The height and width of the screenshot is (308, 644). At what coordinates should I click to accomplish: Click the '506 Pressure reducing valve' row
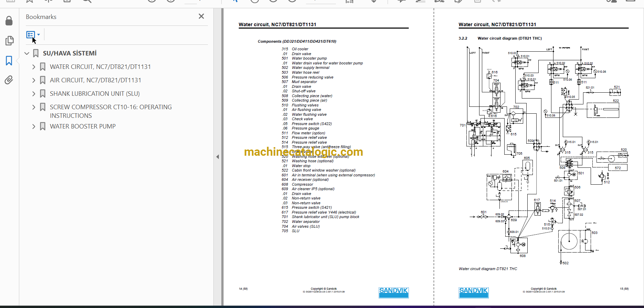point(307,77)
